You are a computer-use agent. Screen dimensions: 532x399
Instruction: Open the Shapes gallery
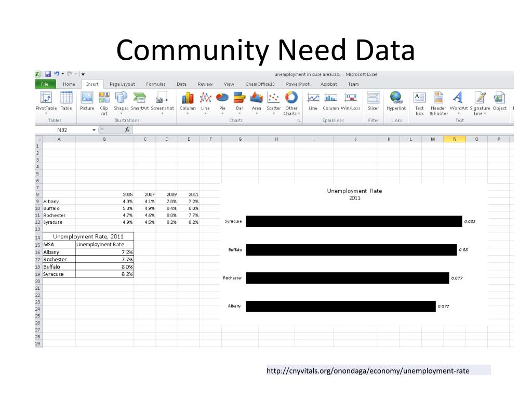121,102
